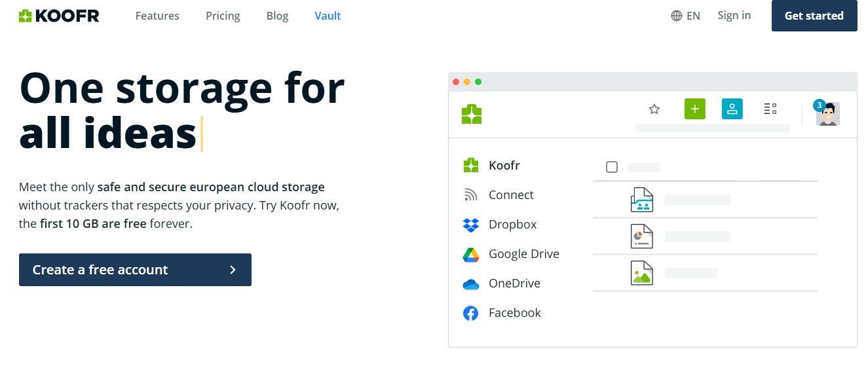Open the presentation chart file icon
This screenshot has height=368, width=868.
tap(642, 236)
